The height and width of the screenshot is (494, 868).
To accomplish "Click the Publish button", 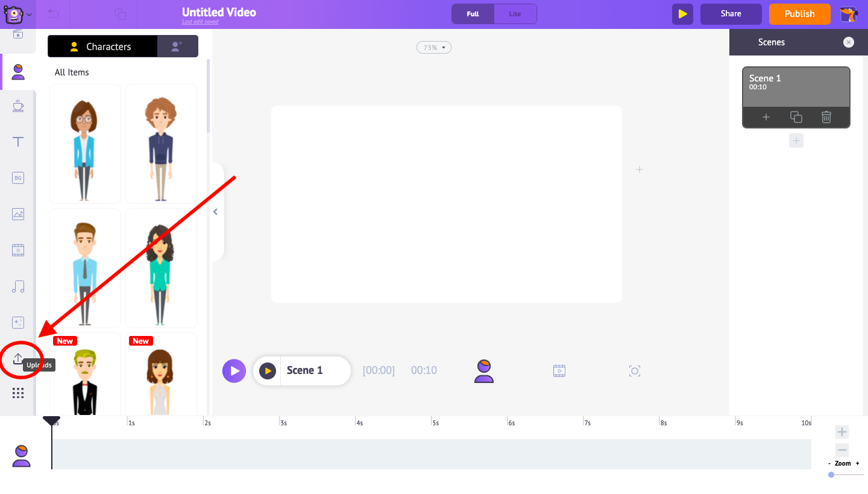I will (x=799, y=14).
